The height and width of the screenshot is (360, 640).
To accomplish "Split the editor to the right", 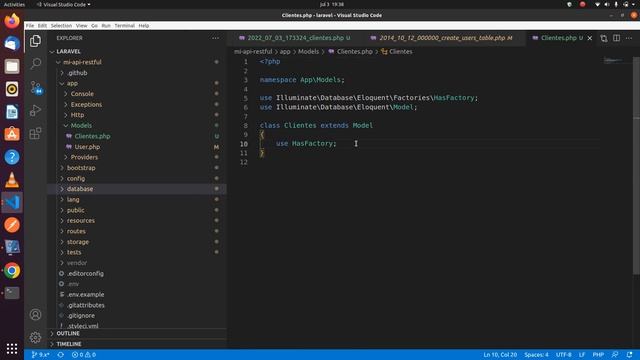I will pyautogui.click(x=616, y=38).
